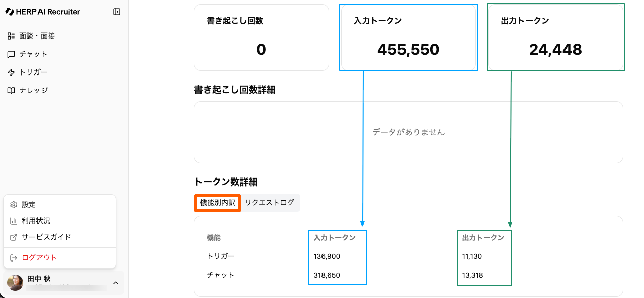The image size is (644, 298).
Task: Open the 面談・面接 sidebar icon
Action: (11, 36)
